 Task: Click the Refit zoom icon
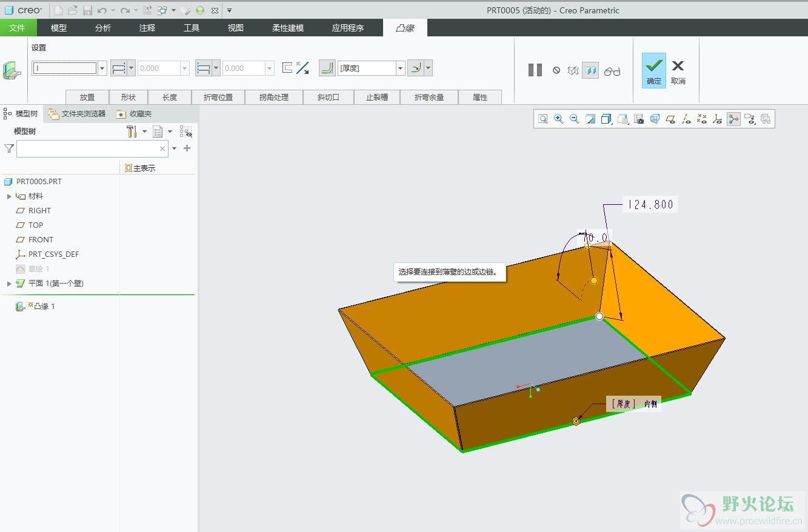543,119
